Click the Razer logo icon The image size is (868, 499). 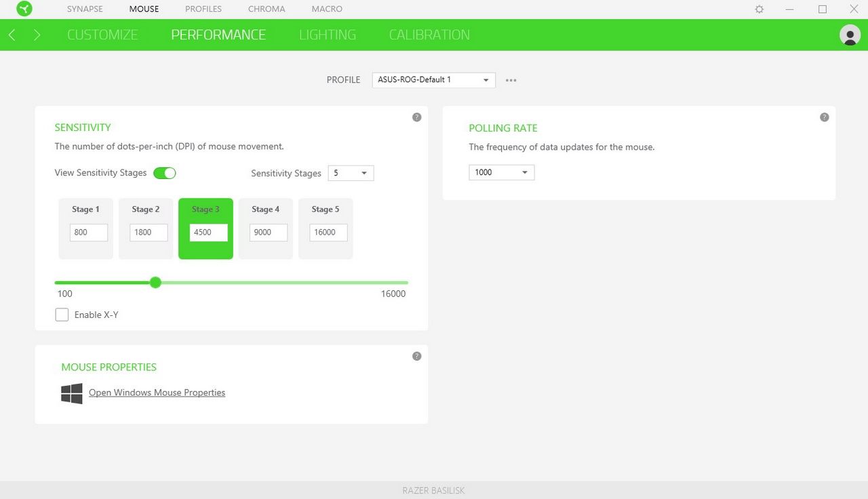[x=24, y=9]
